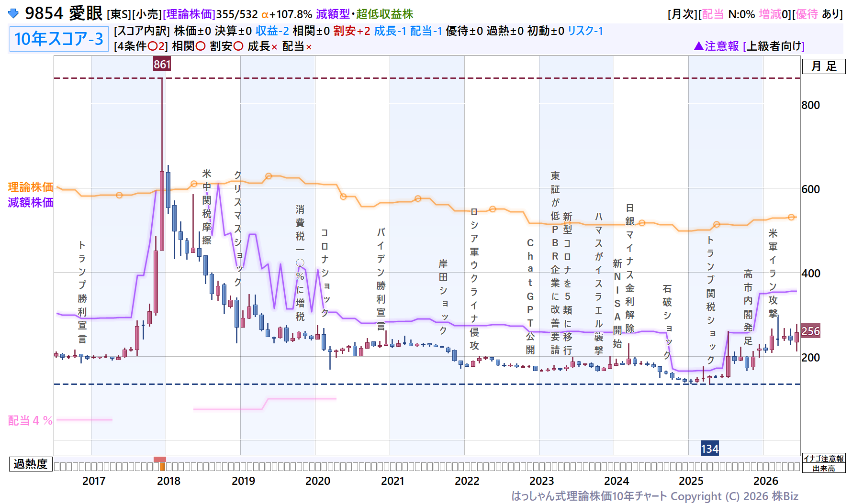Click the 岸田ショック event label
Screen dimensions: 852x504
pyautogui.click(x=443, y=296)
